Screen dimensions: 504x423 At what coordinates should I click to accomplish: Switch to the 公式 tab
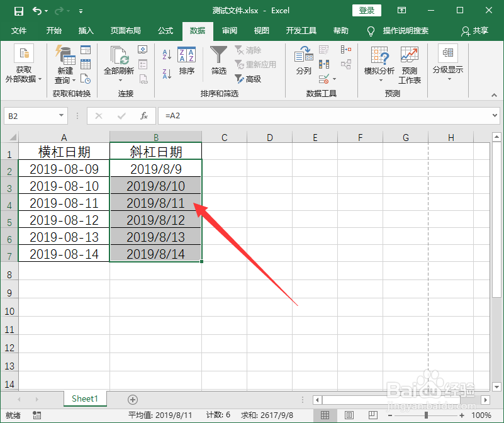pos(165,31)
